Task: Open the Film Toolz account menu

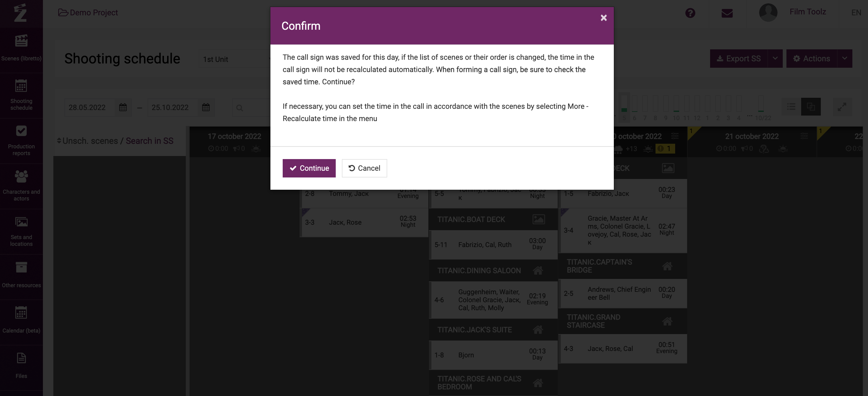Action: [807, 12]
